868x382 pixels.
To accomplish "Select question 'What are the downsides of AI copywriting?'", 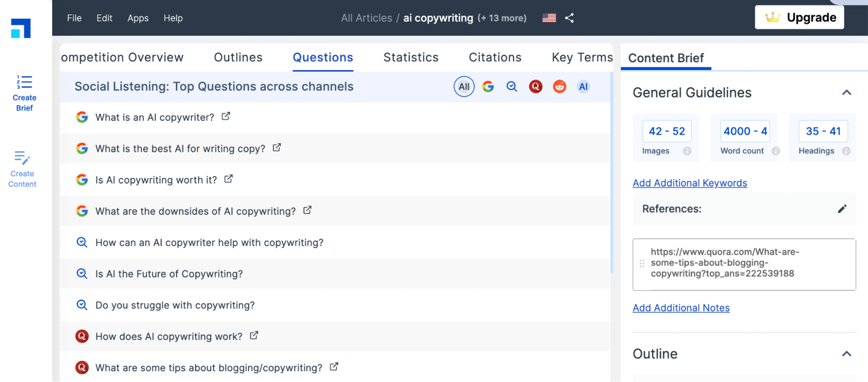I will pos(195,211).
